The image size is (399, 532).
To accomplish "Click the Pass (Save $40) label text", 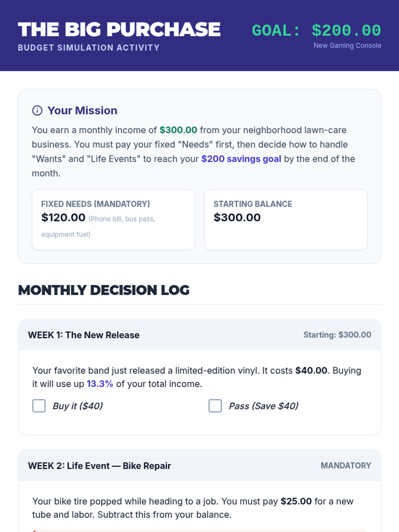I will point(263,406).
